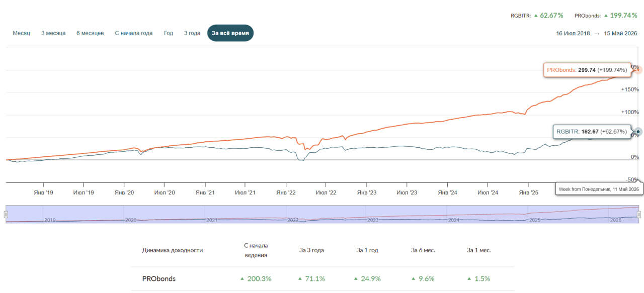Click the Июл '23 axis label
The image size is (644, 293).
407,192
